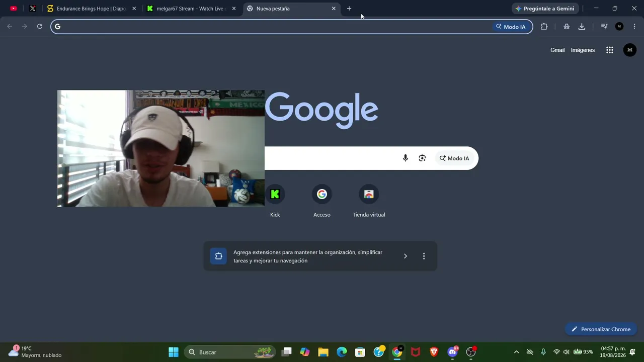Open Task View in the taskbar
The image size is (644, 362).
tap(286, 352)
